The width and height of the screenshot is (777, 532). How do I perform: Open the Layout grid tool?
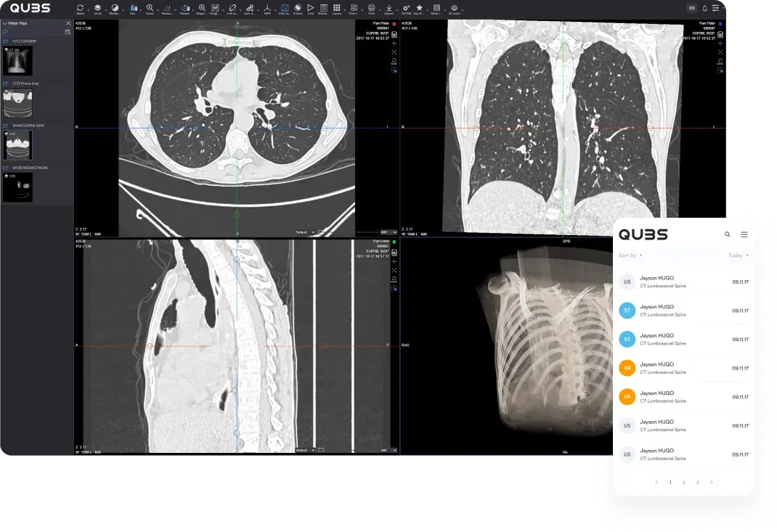coord(337,7)
